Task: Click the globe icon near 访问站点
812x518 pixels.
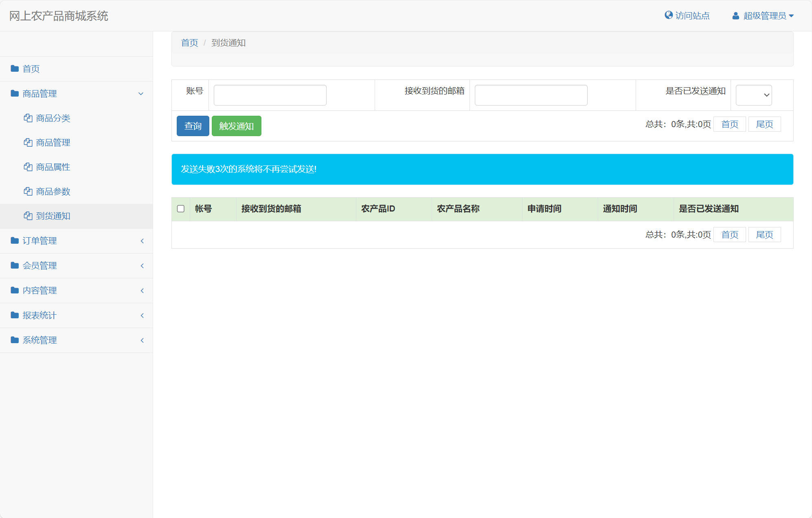Action: [668, 15]
